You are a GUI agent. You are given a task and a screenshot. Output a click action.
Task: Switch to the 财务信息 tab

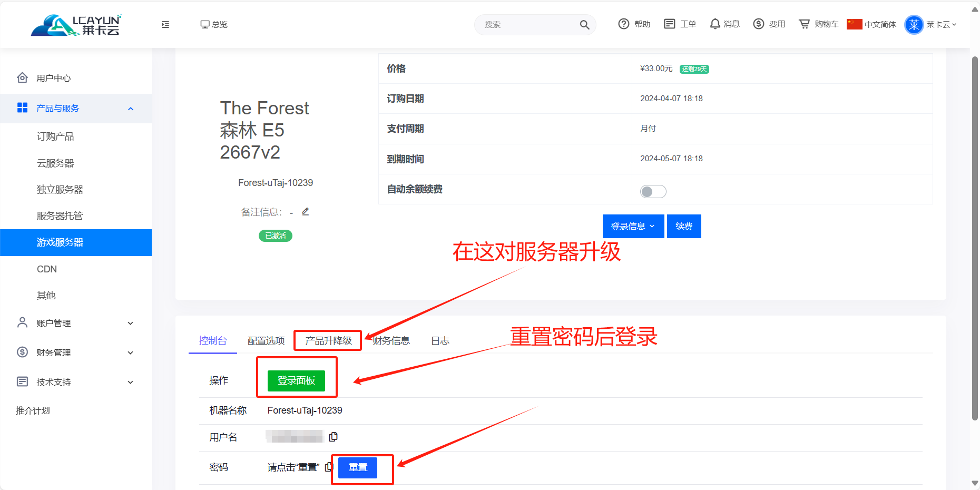[391, 341]
